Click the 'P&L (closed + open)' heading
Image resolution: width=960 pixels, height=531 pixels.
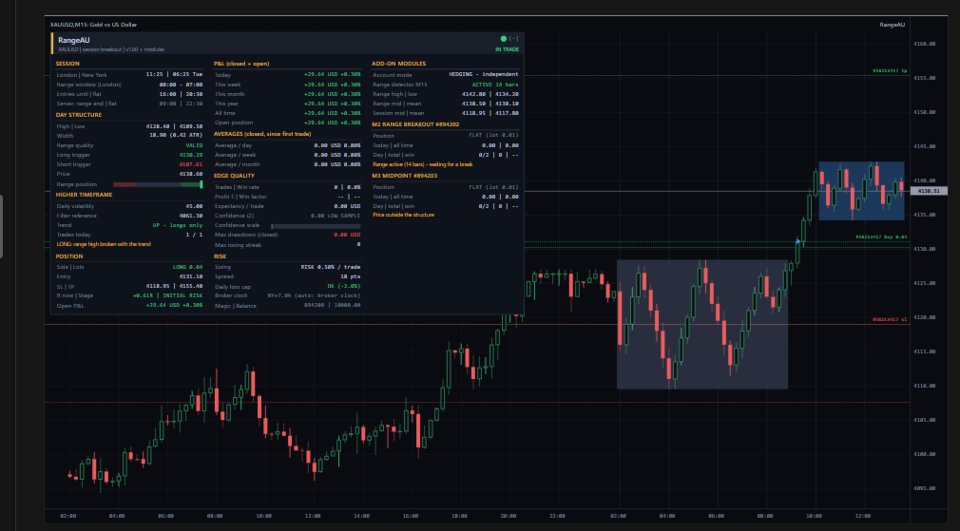(x=241, y=64)
